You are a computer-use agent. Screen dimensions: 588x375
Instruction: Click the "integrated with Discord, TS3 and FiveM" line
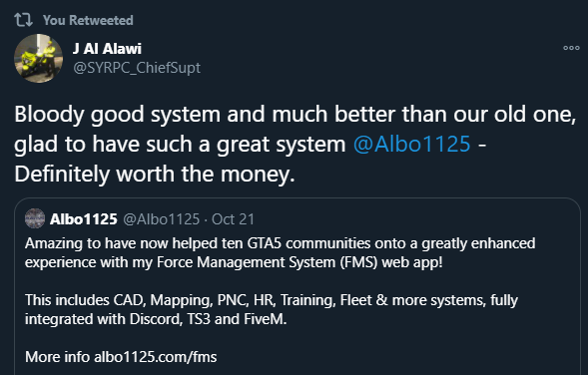coord(156,319)
